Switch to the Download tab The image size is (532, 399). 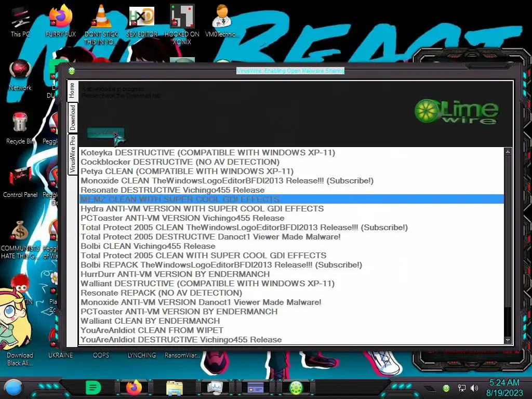(x=73, y=117)
